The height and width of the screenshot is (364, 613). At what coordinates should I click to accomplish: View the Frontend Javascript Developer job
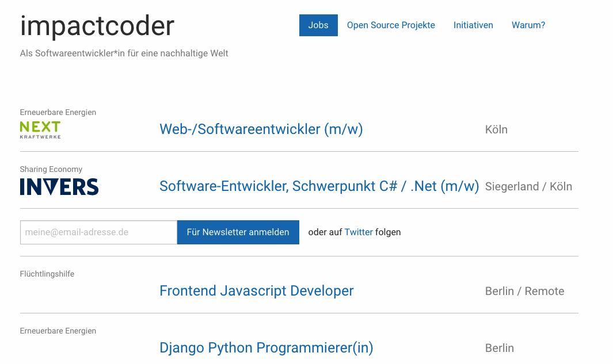coord(257,291)
